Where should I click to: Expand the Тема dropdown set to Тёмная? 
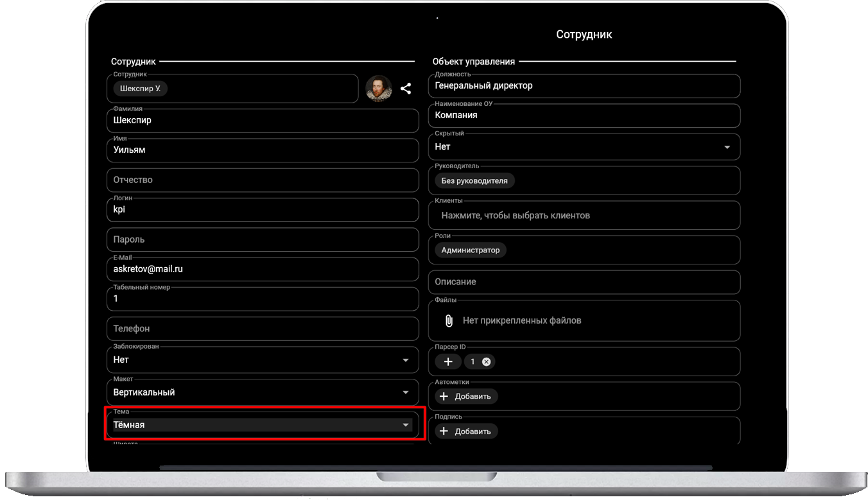(405, 425)
